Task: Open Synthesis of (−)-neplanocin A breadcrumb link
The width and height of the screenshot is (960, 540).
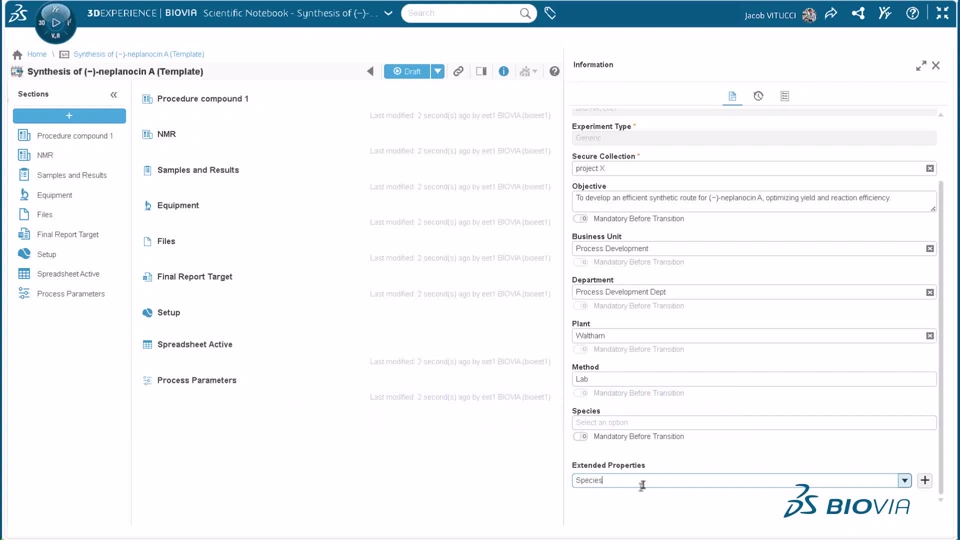Action: click(x=138, y=54)
